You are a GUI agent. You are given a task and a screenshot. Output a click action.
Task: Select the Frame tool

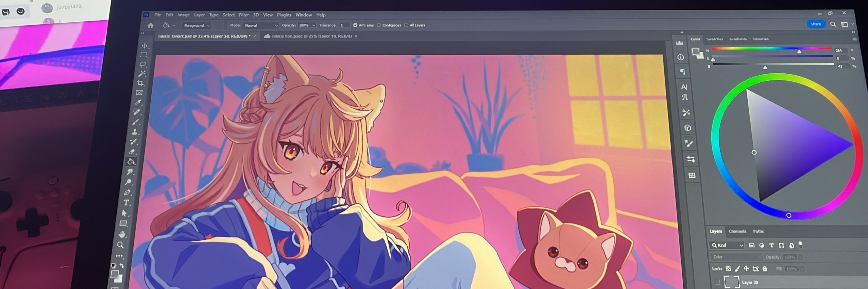tap(139, 92)
